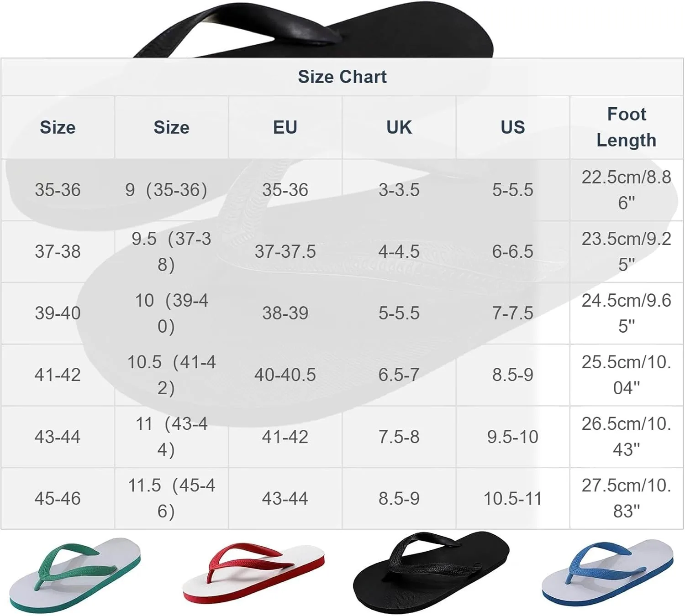Select the red flip-flop image
Image resolution: width=685 pixels, height=616 pixels.
point(253,573)
